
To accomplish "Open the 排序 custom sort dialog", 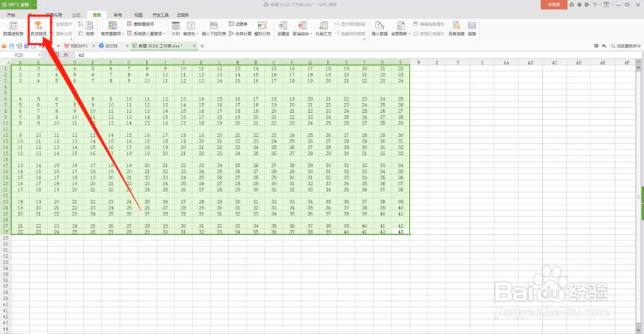I will (x=90, y=29).
